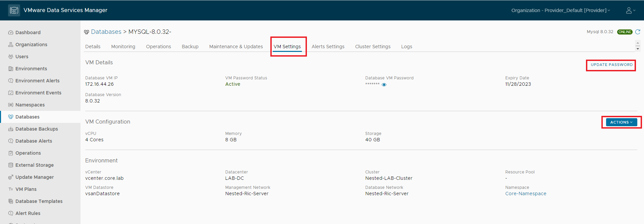This screenshot has height=224, width=644.
Task: Open Database Templates in the sidebar
Action: (x=39, y=201)
